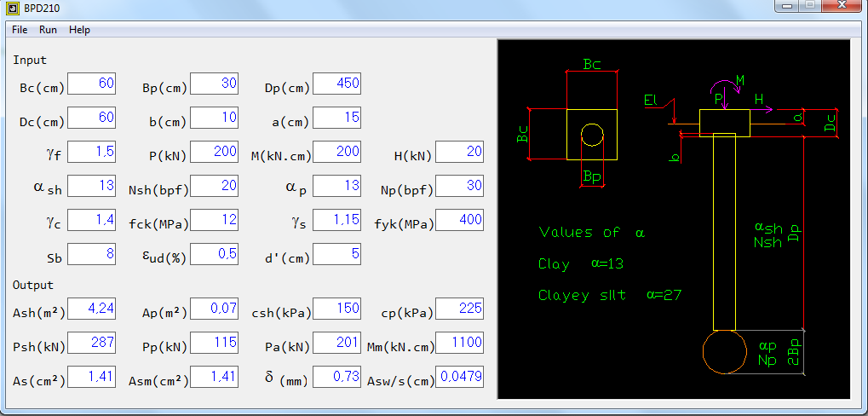The width and height of the screenshot is (868, 416).
Task: Select the d'(cm) input field
Action: [336, 254]
